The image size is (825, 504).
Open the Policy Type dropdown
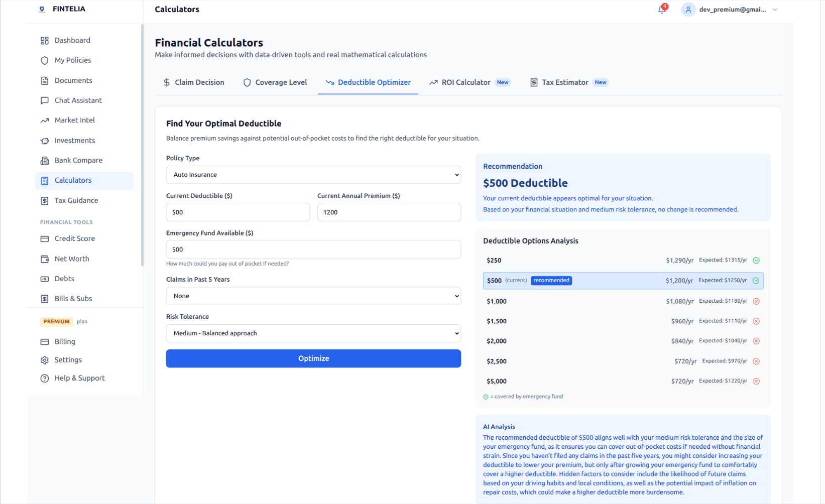coord(313,175)
